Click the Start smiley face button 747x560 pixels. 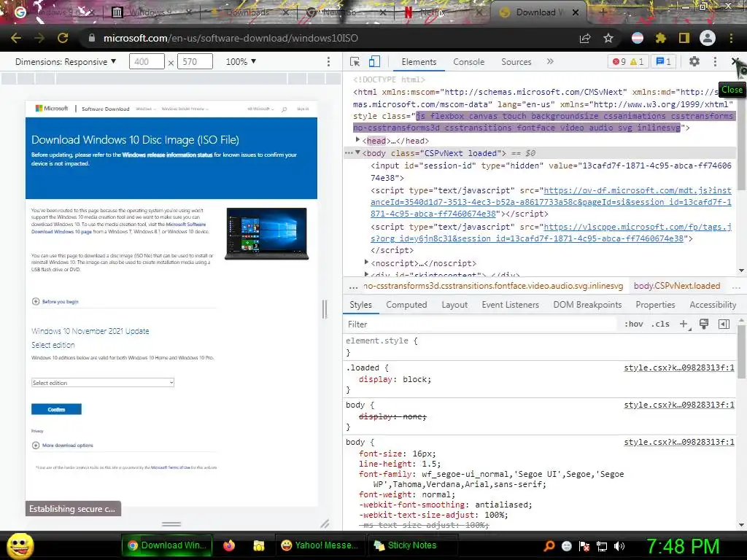click(x=20, y=545)
